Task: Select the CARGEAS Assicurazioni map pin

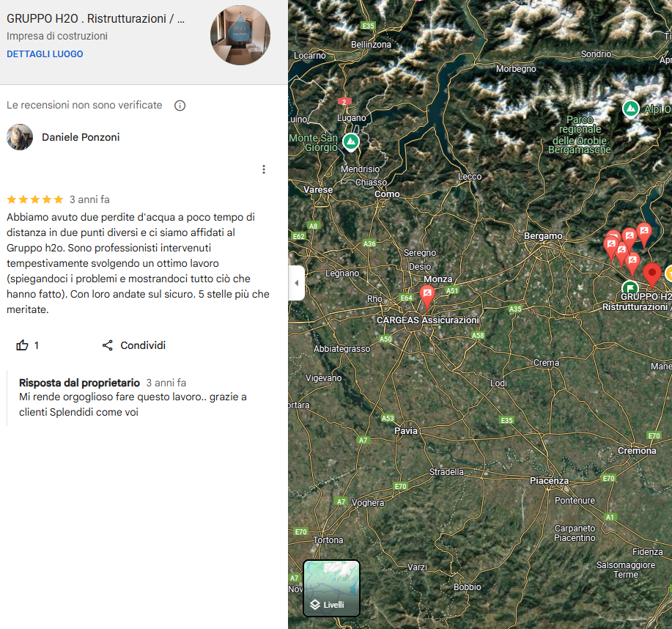Action: (x=427, y=297)
